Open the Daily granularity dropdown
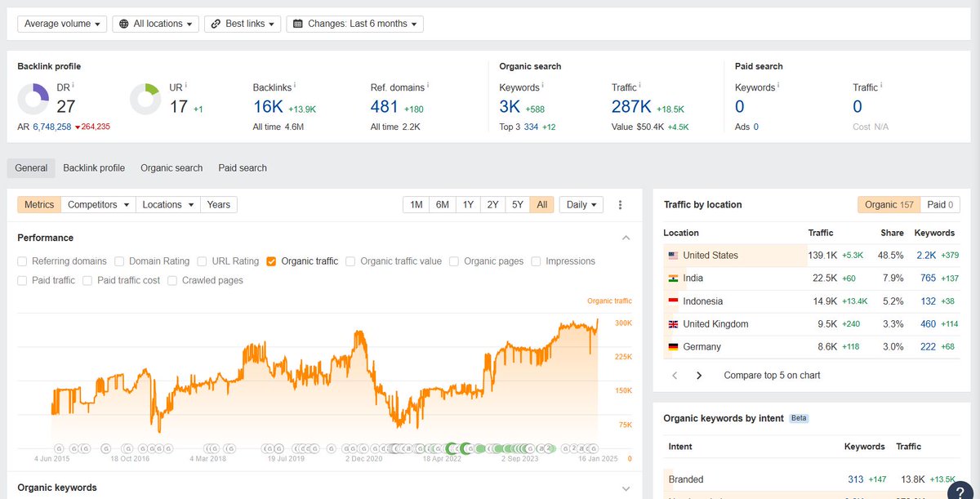The image size is (980, 499). coord(581,204)
